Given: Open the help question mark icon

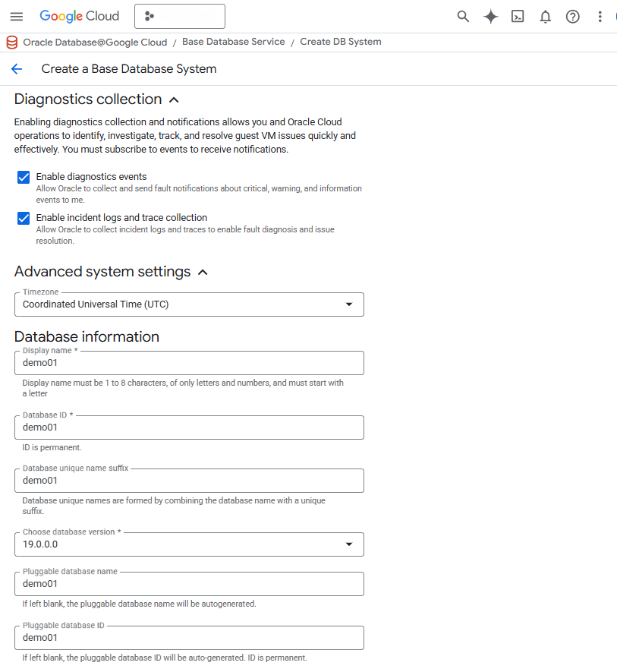Looking at the screenshot, I should click(572, 17).
